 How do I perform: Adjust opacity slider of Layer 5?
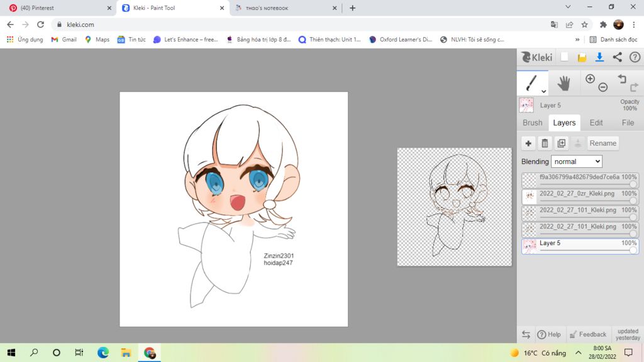(633, 250)
